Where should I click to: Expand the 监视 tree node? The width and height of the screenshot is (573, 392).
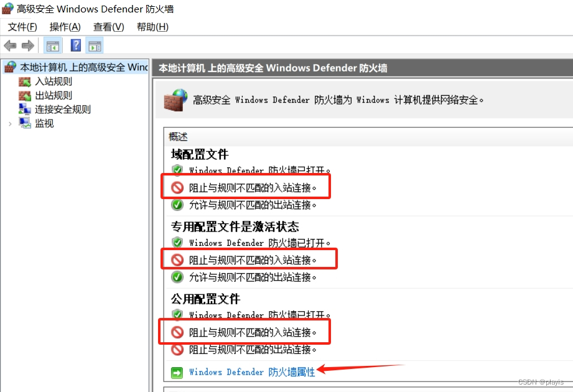click(x=10, y=124)
